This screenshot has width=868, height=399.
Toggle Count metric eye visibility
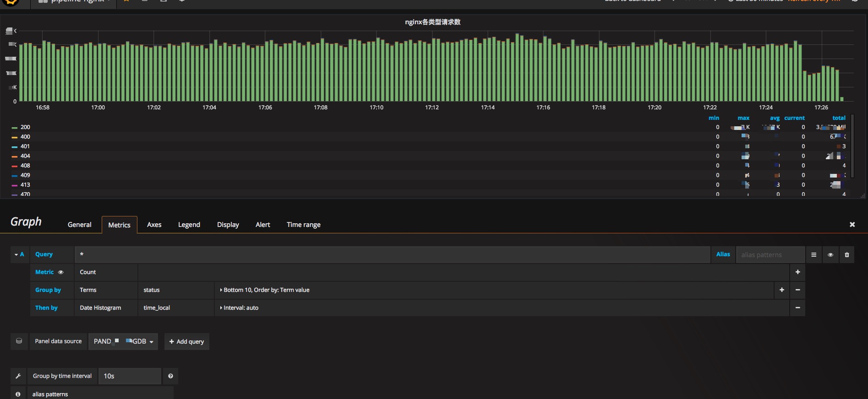coord(60,272)
